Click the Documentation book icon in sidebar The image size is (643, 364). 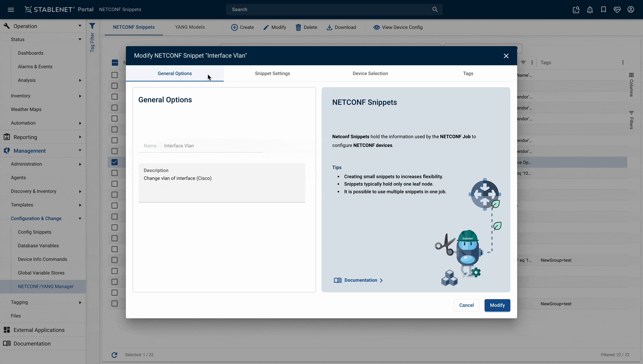7,343
